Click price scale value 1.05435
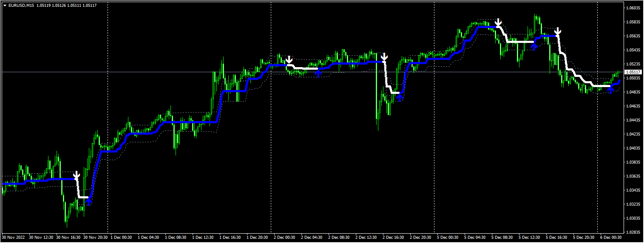This screenshot has width=644, height=243. coord(633,50)
